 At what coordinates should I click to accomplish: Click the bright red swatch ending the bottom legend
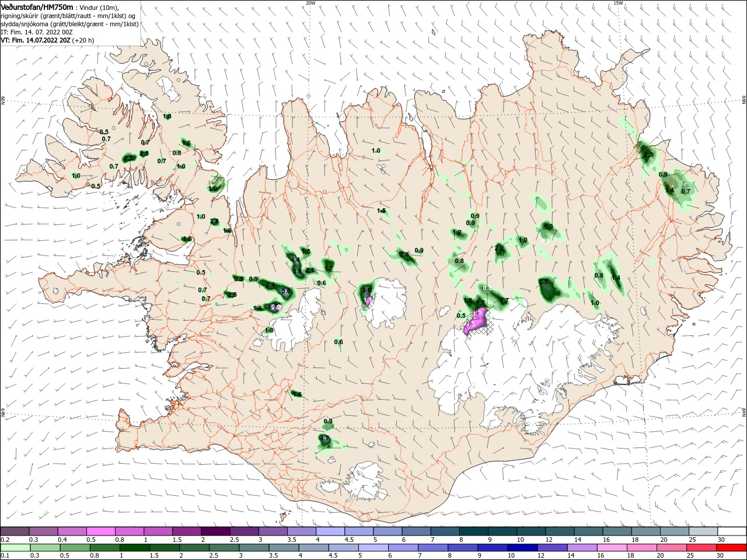(x=732, y=548)
